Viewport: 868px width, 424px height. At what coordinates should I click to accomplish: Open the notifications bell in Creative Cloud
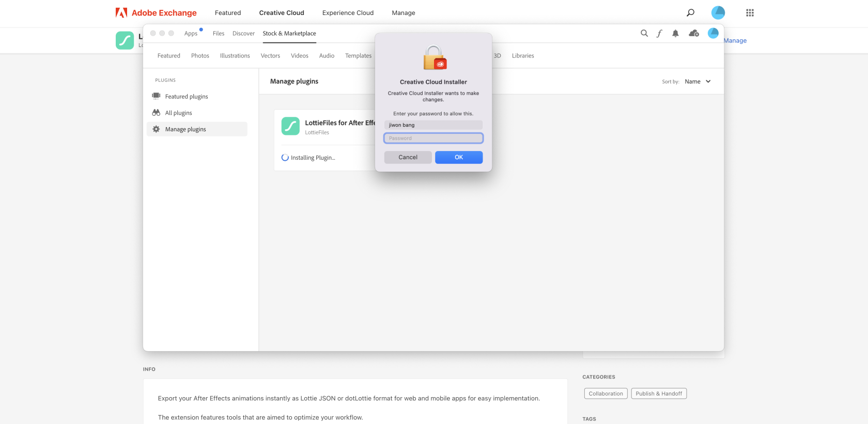(x=675, y=33)
